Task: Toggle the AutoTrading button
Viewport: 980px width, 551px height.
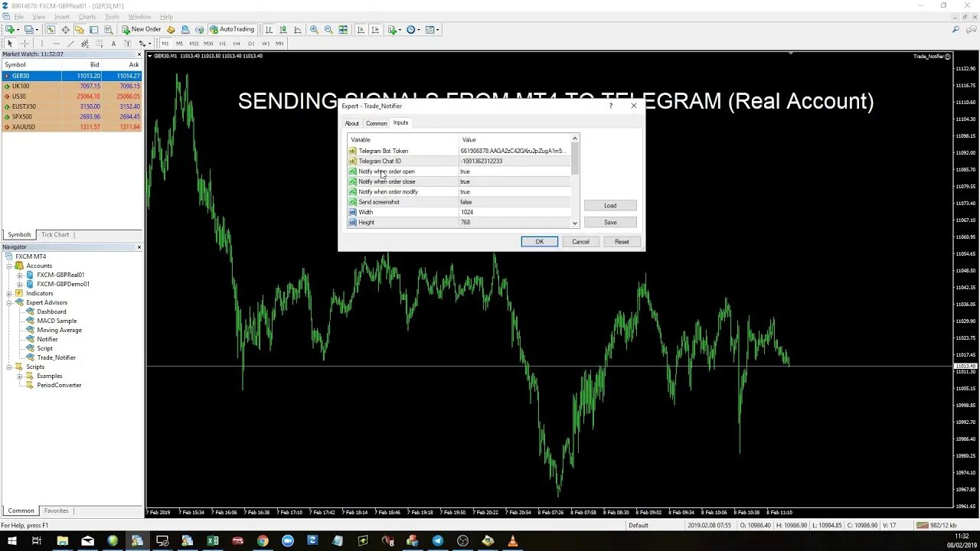Action: (232, 29)
